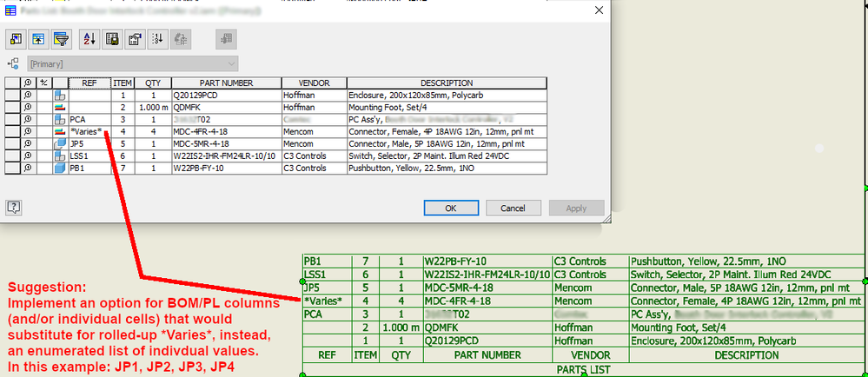The image size is (868, 377).
Task: Click W22PB-FY-10 in the drawing parts list
Action: pos(457,261)
